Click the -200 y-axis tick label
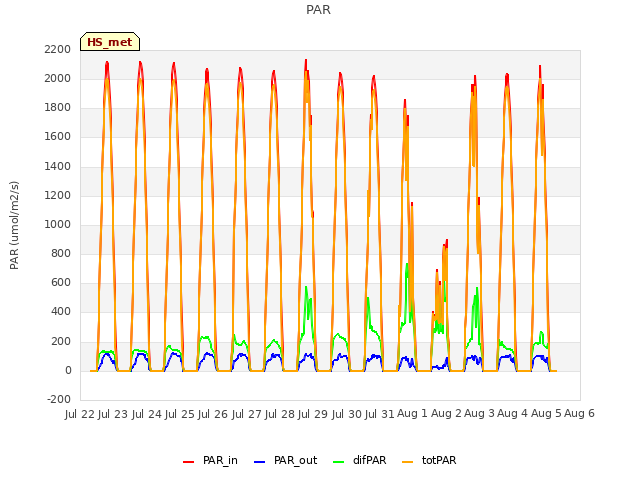The image size is (640, 480). [x=59, y=399]
